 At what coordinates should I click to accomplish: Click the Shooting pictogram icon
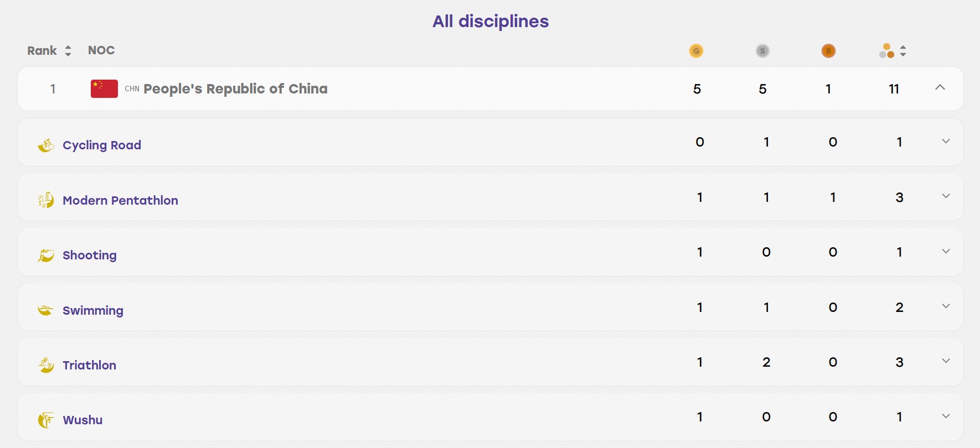[x=46, y=255]
